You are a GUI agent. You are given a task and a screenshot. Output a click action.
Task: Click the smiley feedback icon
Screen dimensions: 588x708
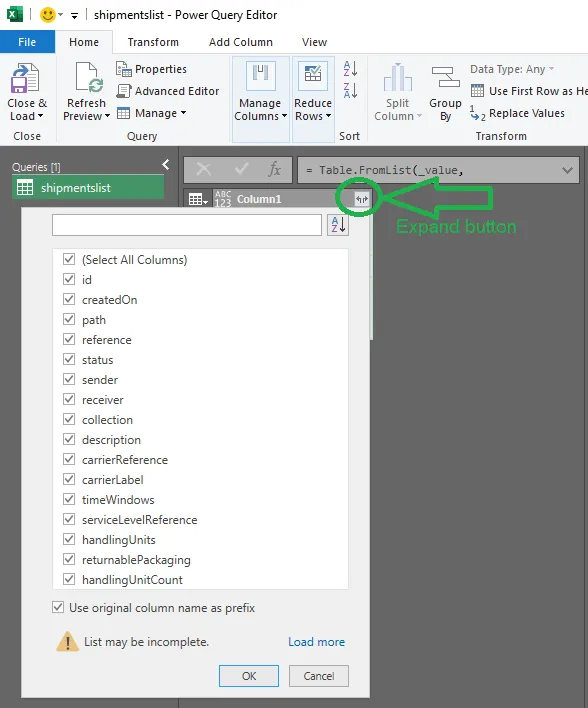pos(47,15)
